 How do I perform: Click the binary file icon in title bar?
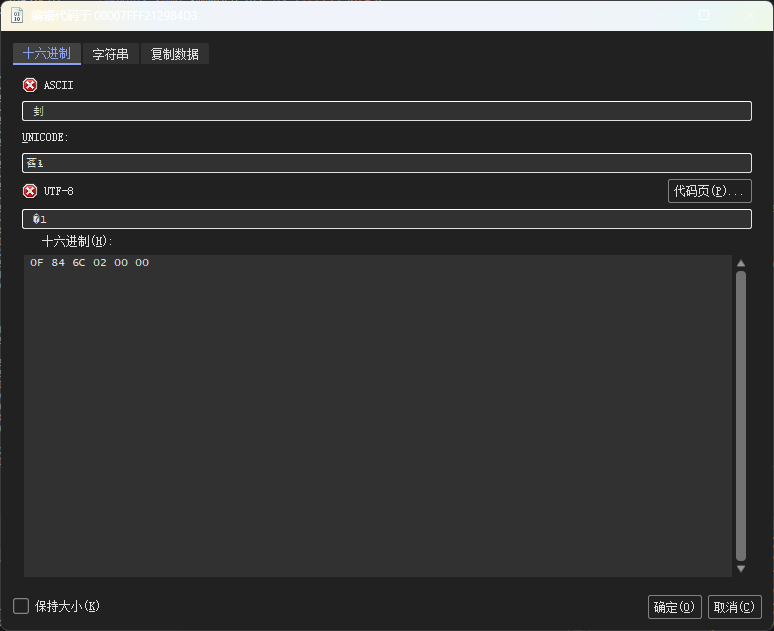click(17, 15)
